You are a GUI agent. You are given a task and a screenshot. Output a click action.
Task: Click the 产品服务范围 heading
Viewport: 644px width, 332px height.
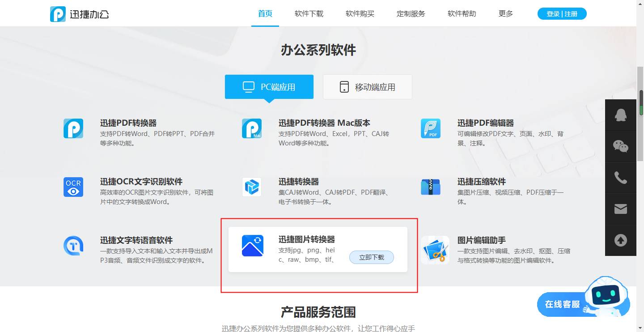click(x=318, y=312)
